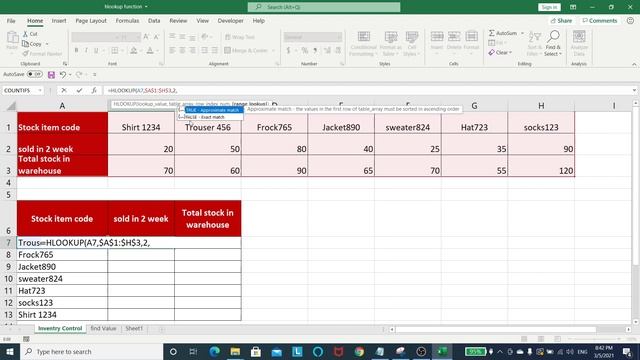Open Cell Styles gallery

point(411,43)
